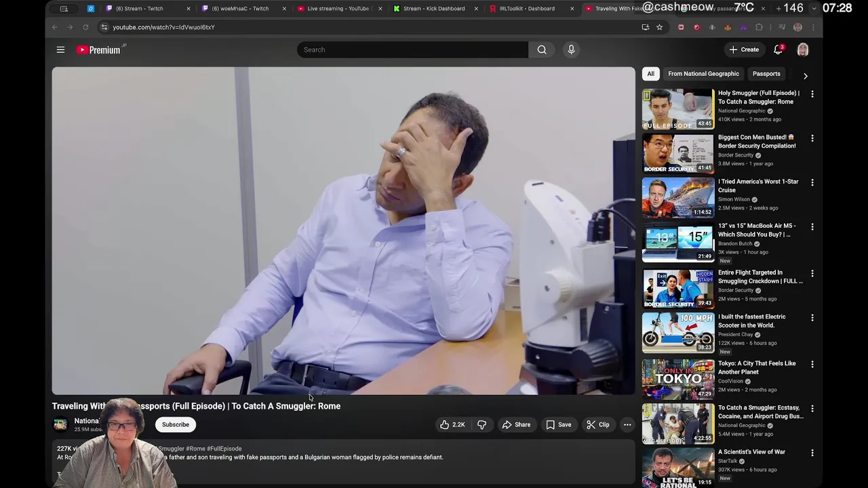Click the 'President Chay' channel name
This screenshot has height=488, width=868.
pos(736,334)
